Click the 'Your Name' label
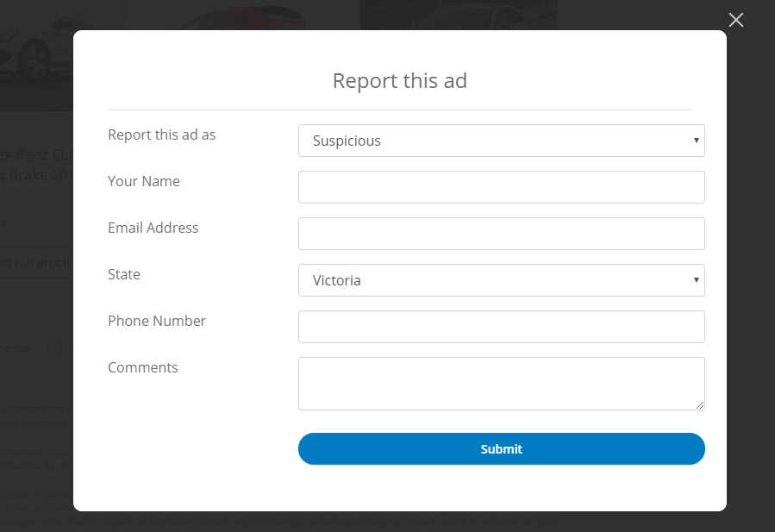775x532 pixels. 144,181
